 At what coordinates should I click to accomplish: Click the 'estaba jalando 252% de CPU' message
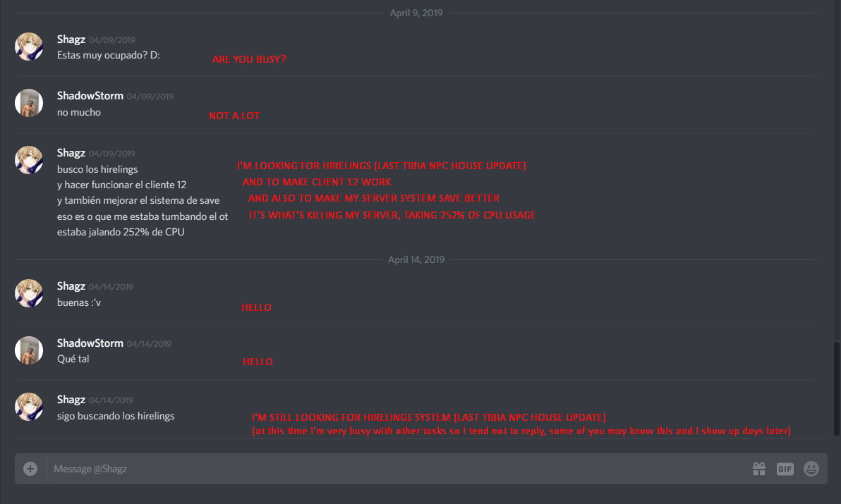pos(121,232)
